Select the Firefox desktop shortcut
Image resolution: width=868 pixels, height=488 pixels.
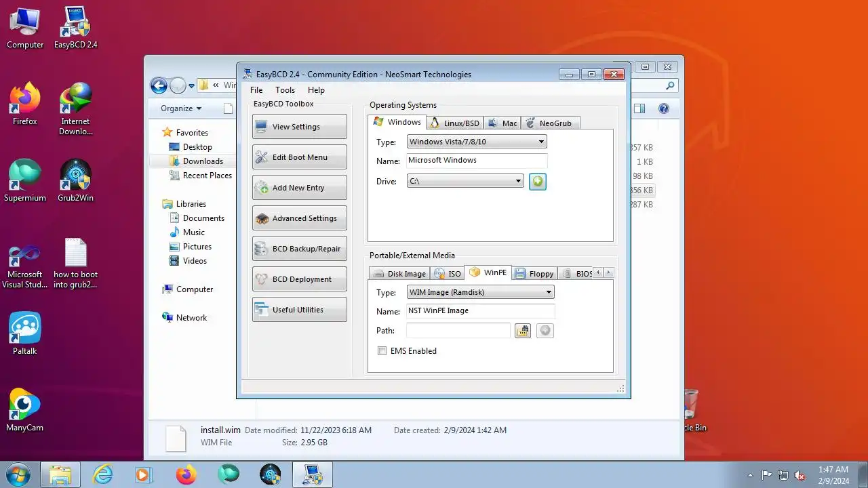click(x=25, y=104)
